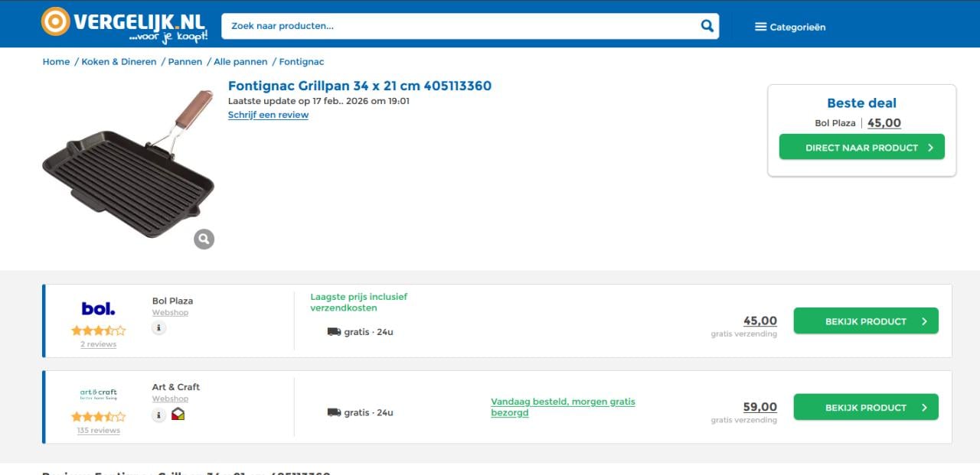Screen dimensions: 980x475
Task: Click Direct naar product button
Action: click(861, 148)
